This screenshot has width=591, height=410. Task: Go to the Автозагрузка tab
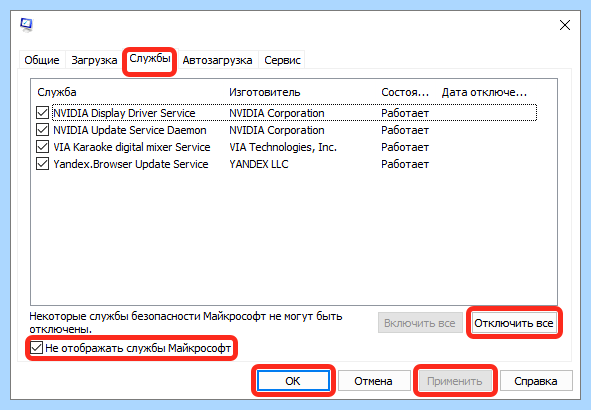pos(217,60)
